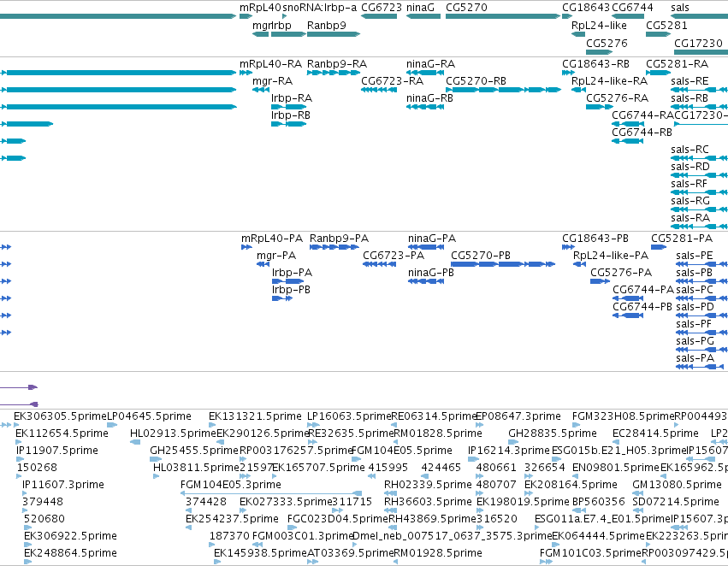Image resolution: width=728 pixels, height=566 pixels.
Task: Select the mgr-PA protein feature
Action: tap(263, 264)
